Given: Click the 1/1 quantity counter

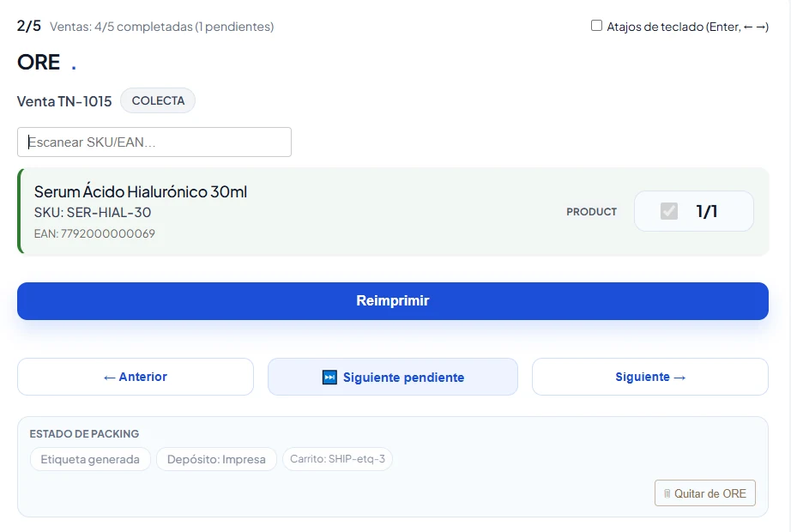Looking at the screenshot, I should [707, 211].
